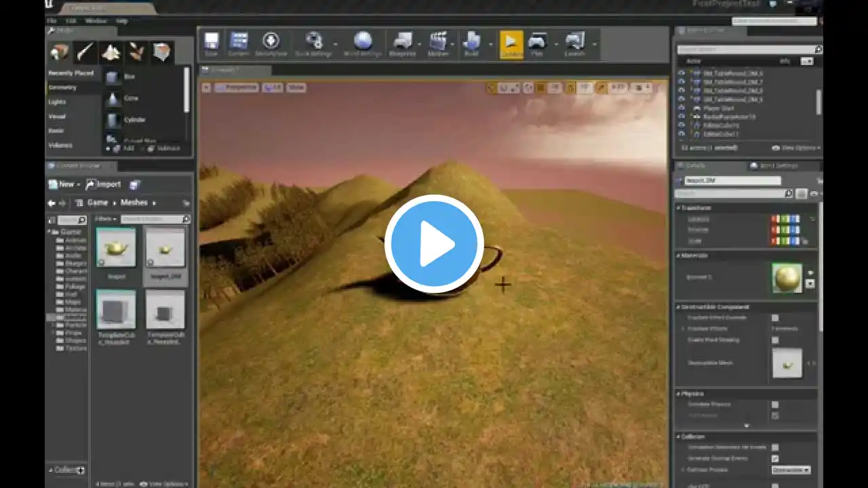Open World Settings globe icon

(x=363, y=44)
